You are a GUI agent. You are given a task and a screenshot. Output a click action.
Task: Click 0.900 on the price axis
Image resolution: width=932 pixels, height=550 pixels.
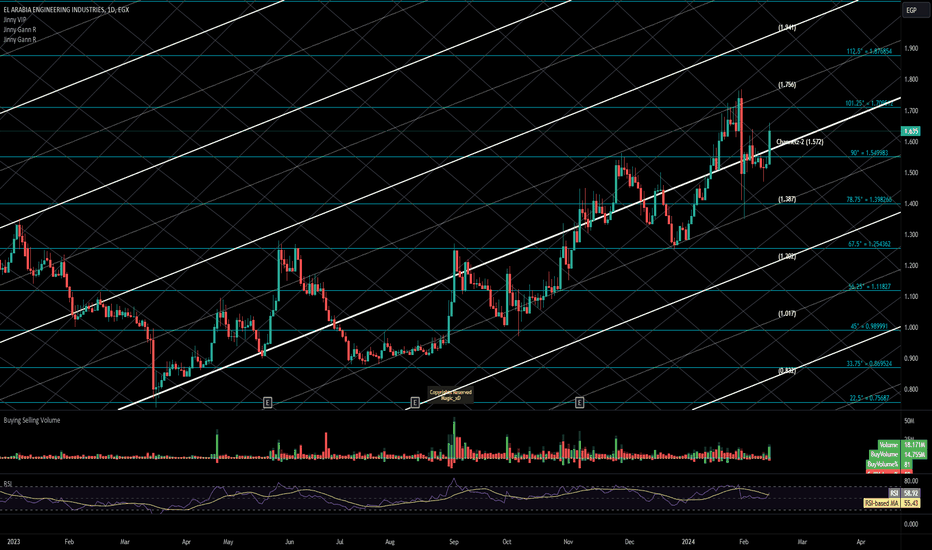click(x=911, y=358)
